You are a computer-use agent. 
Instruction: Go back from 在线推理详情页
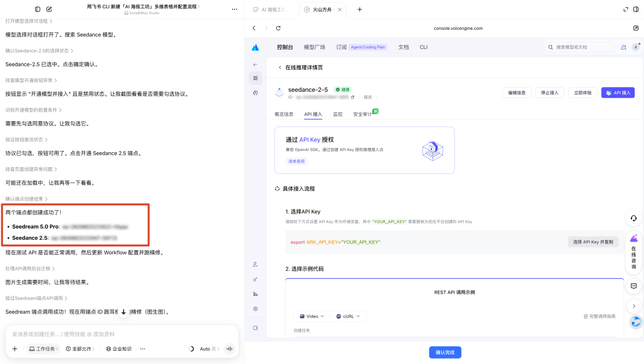280,67
